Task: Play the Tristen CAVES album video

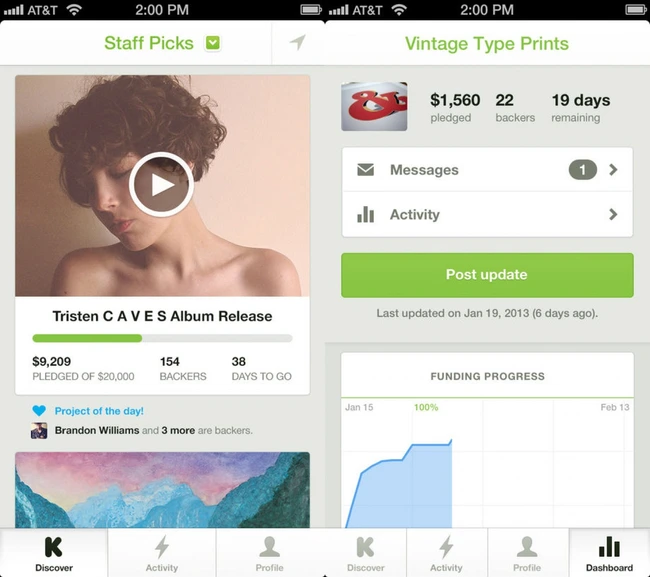Action: point(161,184)
